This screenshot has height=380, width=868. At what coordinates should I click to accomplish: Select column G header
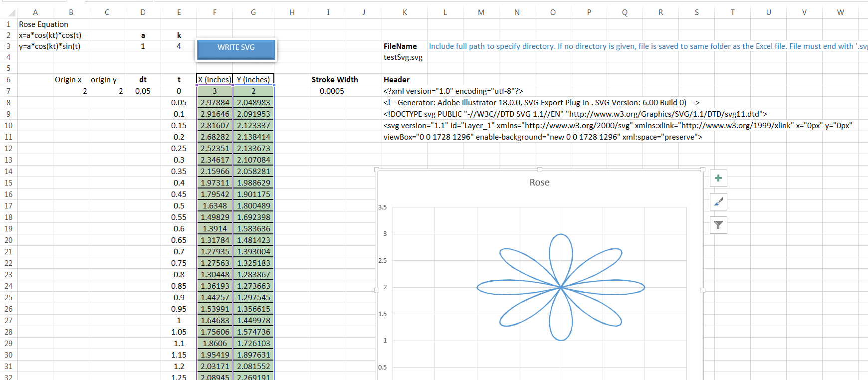coord(253,12)
